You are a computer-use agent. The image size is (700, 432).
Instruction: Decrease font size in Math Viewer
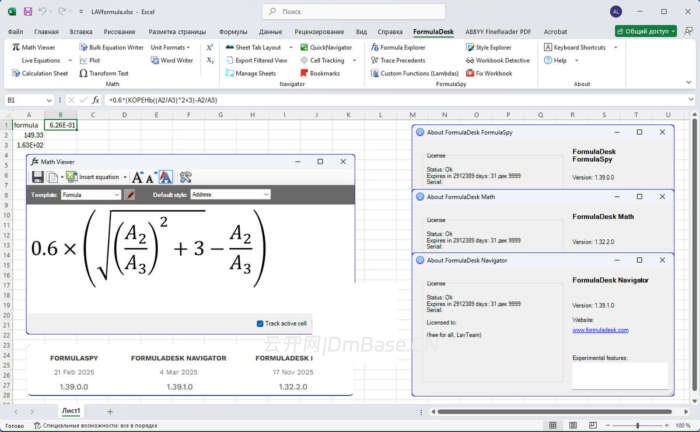150,178
